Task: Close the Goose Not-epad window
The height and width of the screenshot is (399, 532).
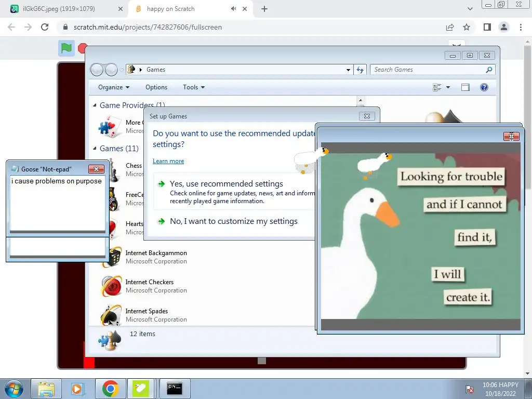Action: pos(96,169)
